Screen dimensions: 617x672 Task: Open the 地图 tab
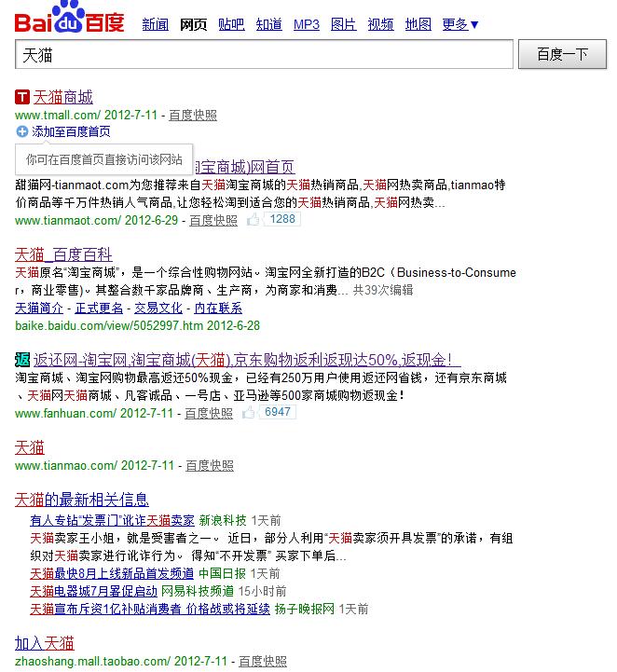(x=418, y=25)
